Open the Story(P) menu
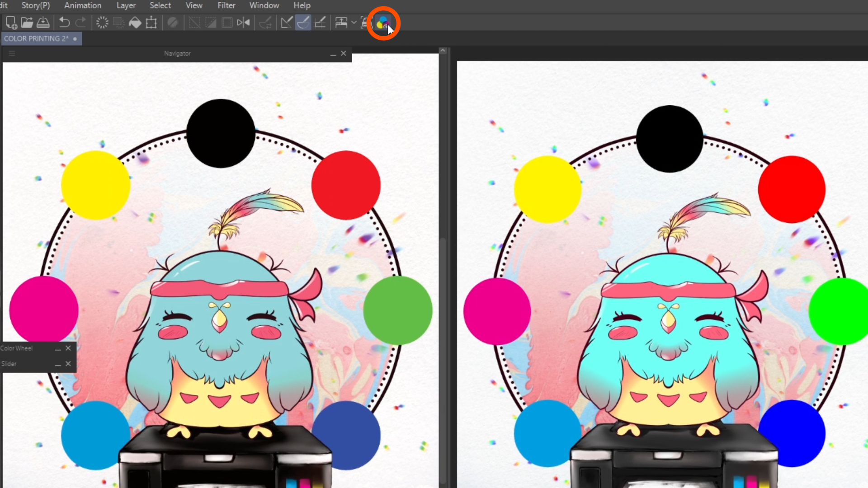 point(36,5)
